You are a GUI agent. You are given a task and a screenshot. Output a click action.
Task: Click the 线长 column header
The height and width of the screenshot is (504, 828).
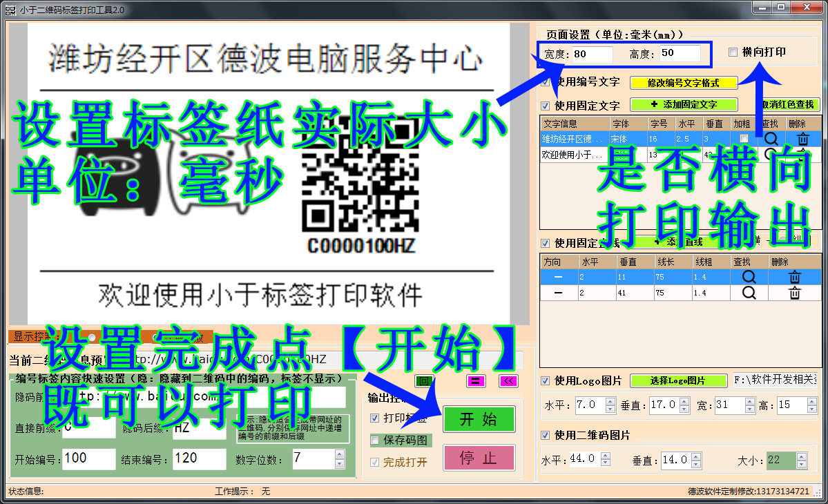673,262
